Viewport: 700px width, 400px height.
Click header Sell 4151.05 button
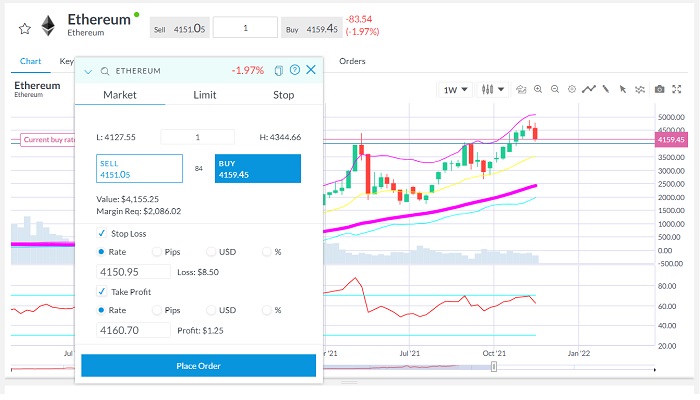pos(179,28)
